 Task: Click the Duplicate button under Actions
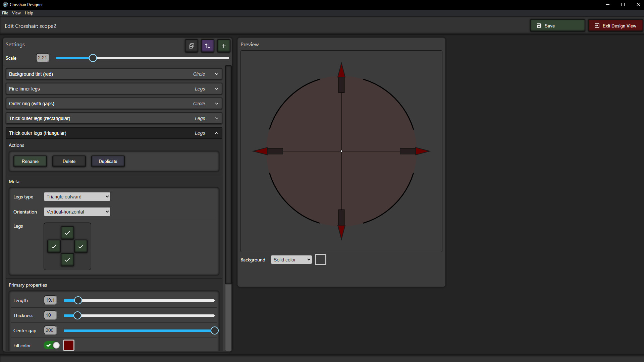(108, 161)
